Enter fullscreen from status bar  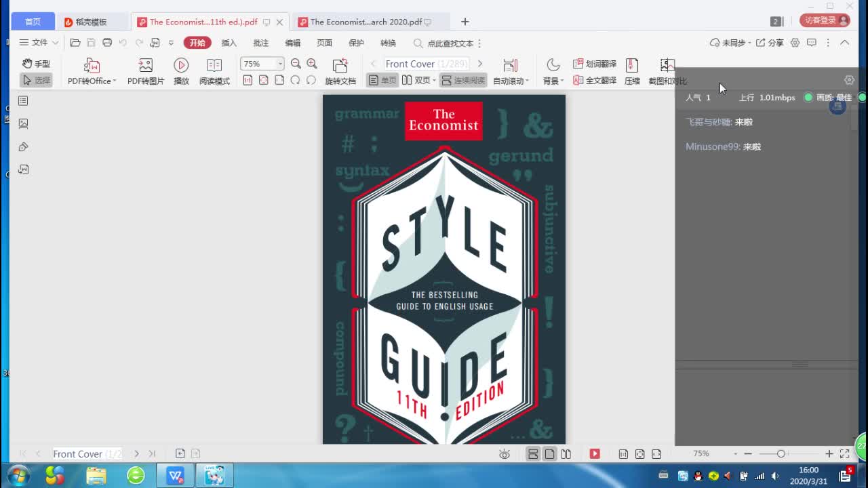coord(845,453)
